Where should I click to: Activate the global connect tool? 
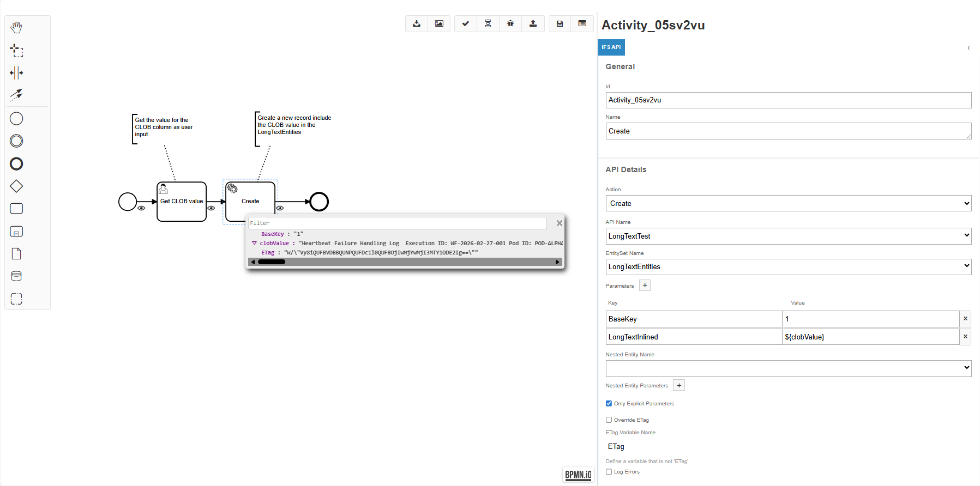[x=16, y=95]
